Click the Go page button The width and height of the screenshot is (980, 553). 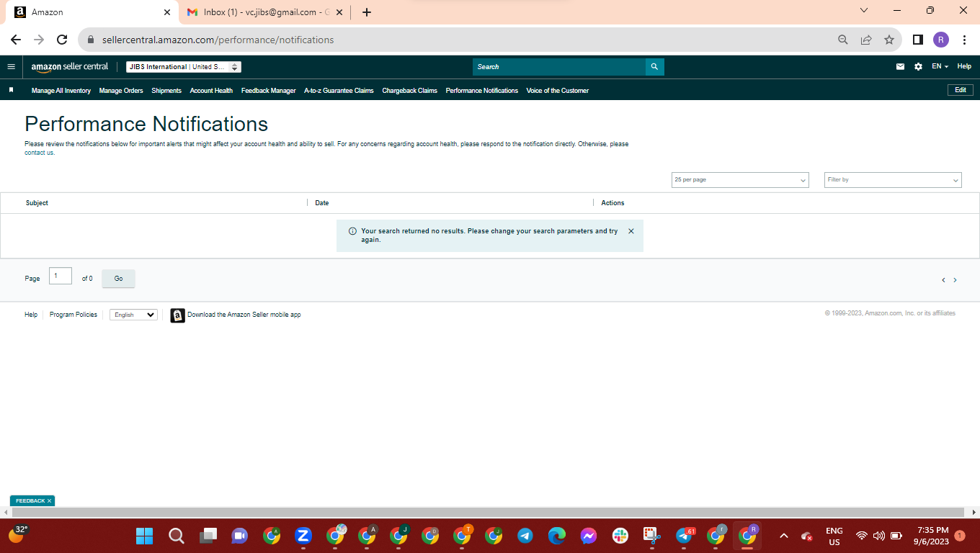[x=118, y=279]
